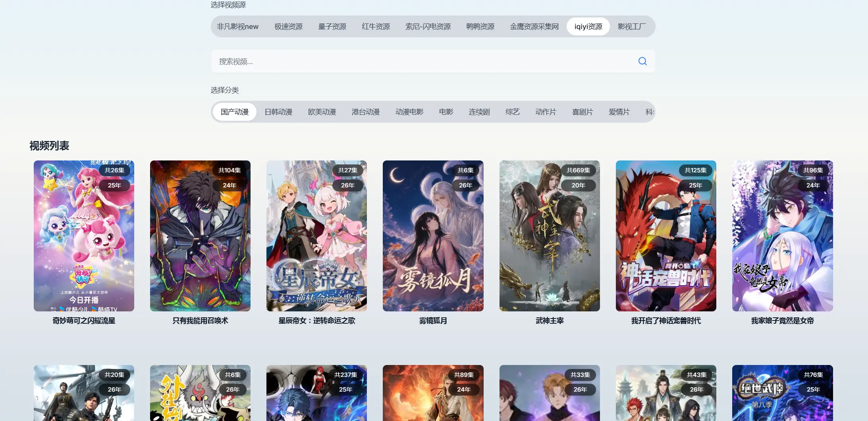Open the 奇妙萌可之闪耀流星 poster

point(84,236)
